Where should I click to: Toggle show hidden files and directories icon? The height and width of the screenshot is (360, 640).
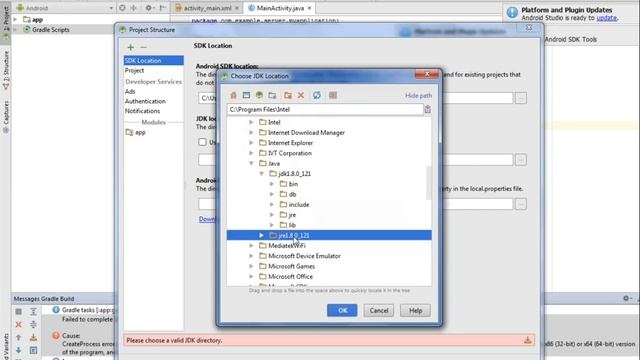pyautogui.click(x=333, y=95)
